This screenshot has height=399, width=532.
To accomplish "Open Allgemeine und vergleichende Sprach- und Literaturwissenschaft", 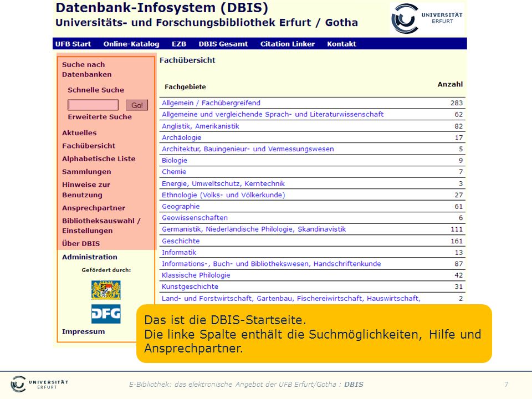I will pos(273,114).
